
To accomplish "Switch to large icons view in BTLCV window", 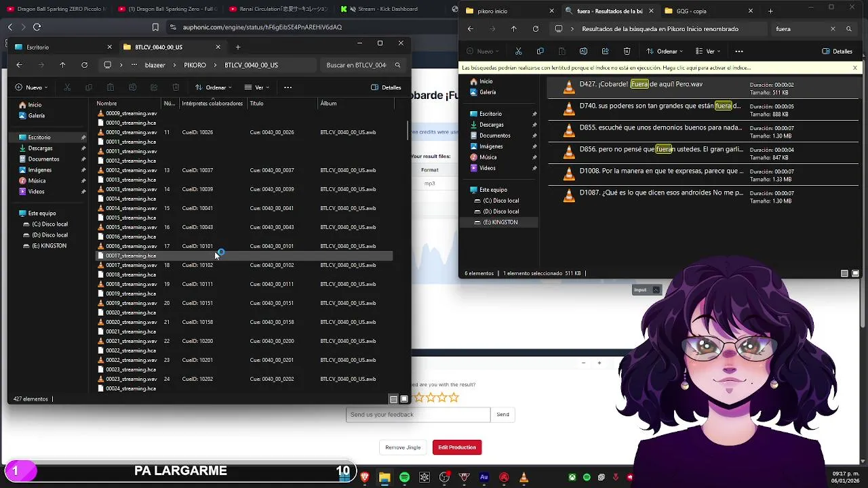I will (x=404, y=399).
